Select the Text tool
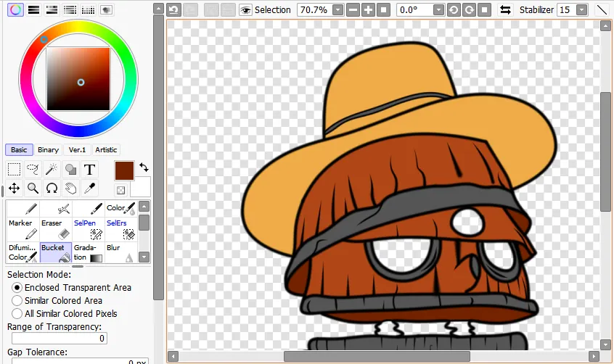Screen dimensions: 614x364 (89, 170)
